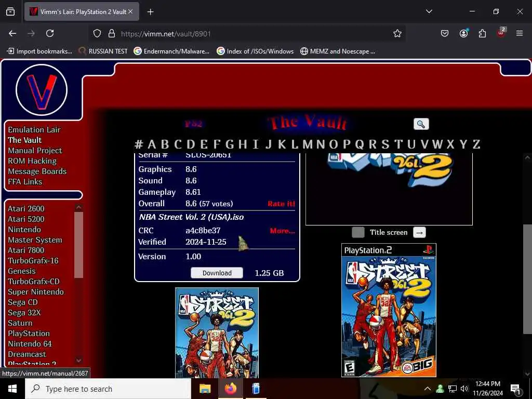Reload the current page

pos(50,33)
